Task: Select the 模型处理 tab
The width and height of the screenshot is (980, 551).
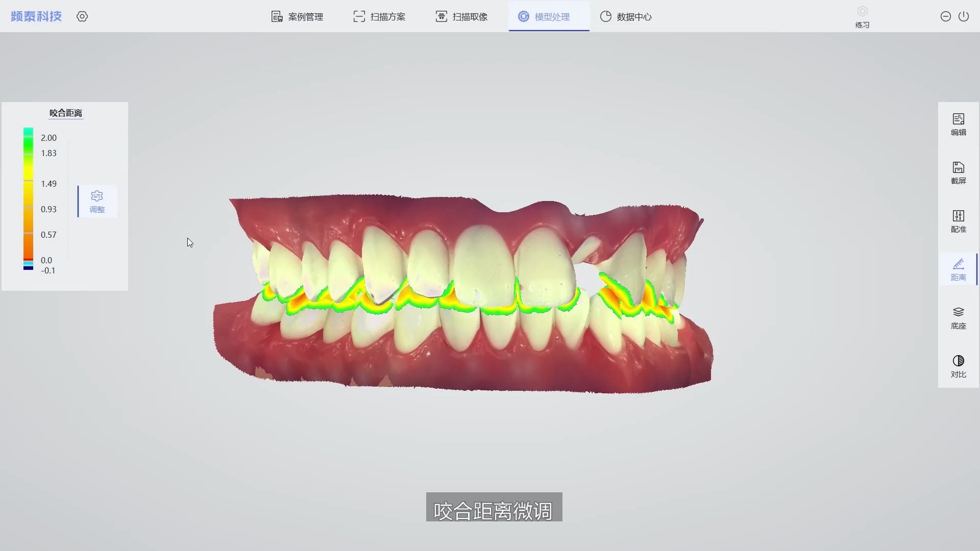Action: 549,16
